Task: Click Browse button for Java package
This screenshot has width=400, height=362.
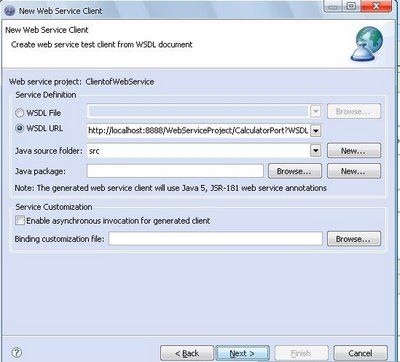Action: pos(295,171)
